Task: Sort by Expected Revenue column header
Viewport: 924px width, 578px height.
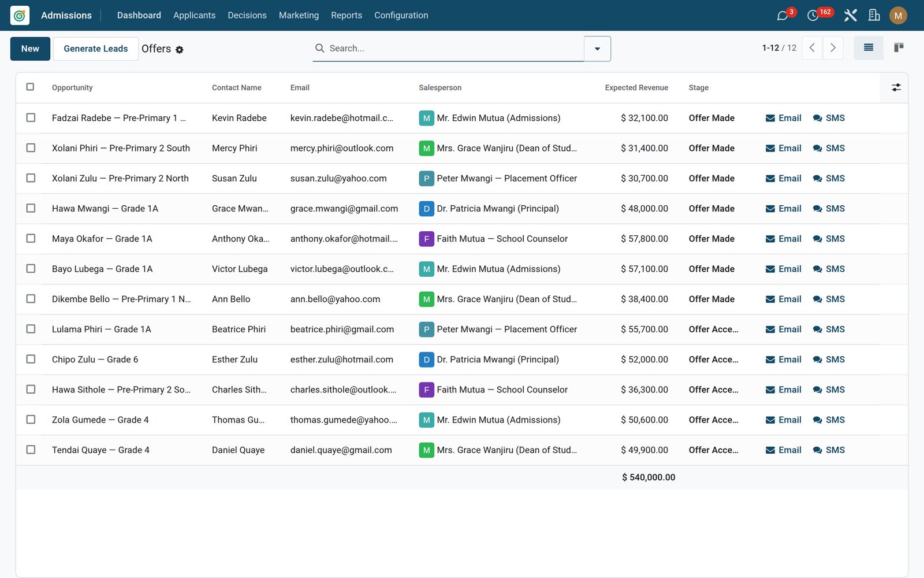Action: (x=636, y=88)
